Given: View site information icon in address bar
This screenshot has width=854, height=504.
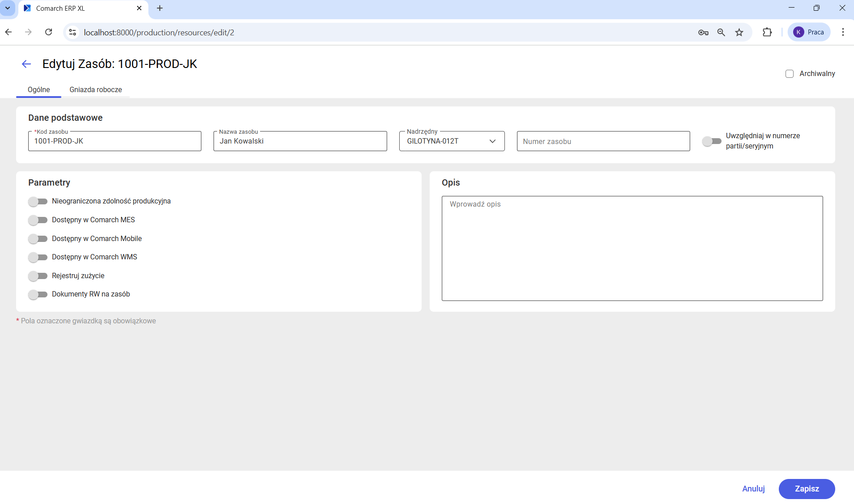Looking at the screenshot, I should pos(73,32).
